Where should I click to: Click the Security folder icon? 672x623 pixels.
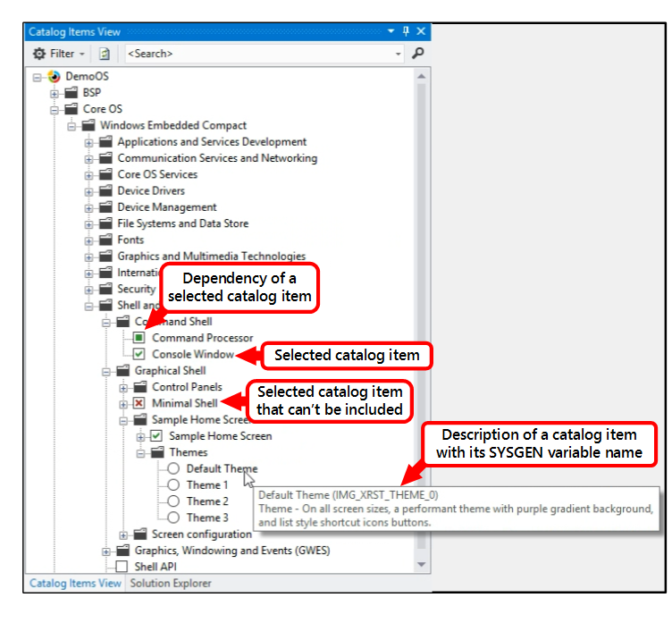[105, 289]
